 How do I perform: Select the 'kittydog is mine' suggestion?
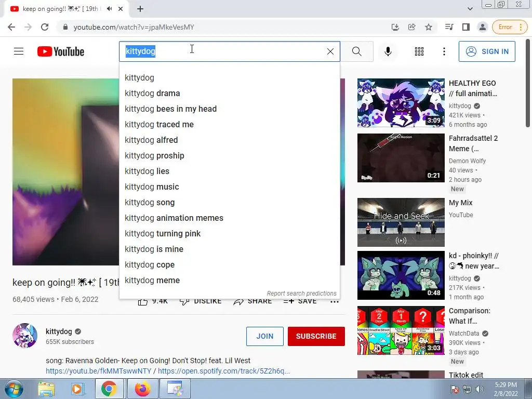[229, 249]
